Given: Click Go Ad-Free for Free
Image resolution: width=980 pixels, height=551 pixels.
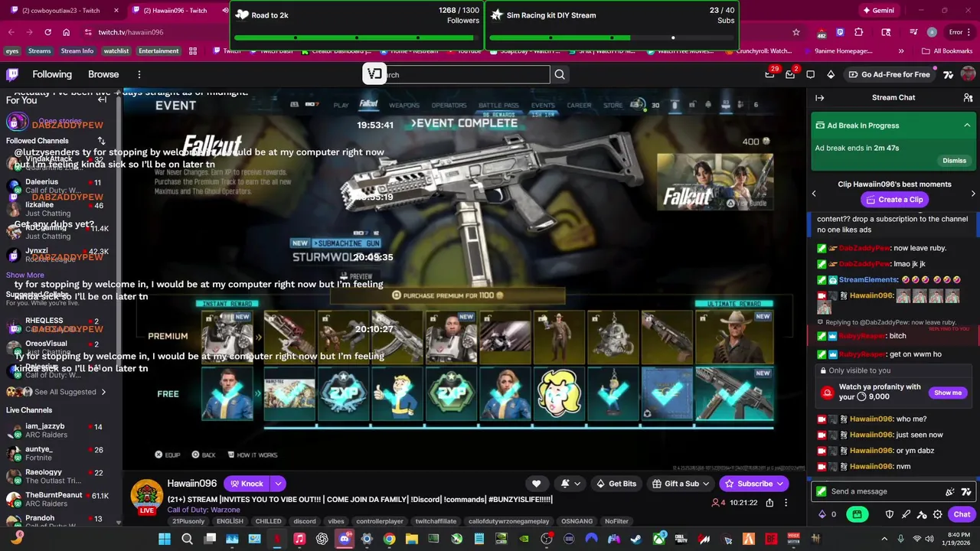Looking at the screenshot, I should (889, 74).
